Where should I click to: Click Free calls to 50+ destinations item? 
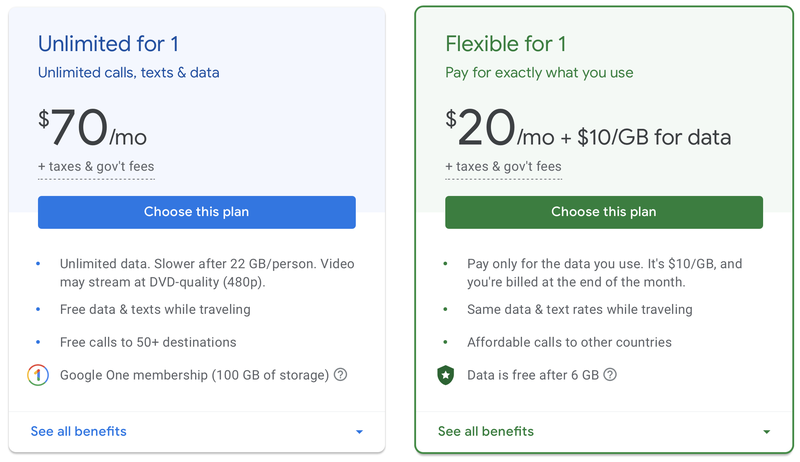[148, 342]
